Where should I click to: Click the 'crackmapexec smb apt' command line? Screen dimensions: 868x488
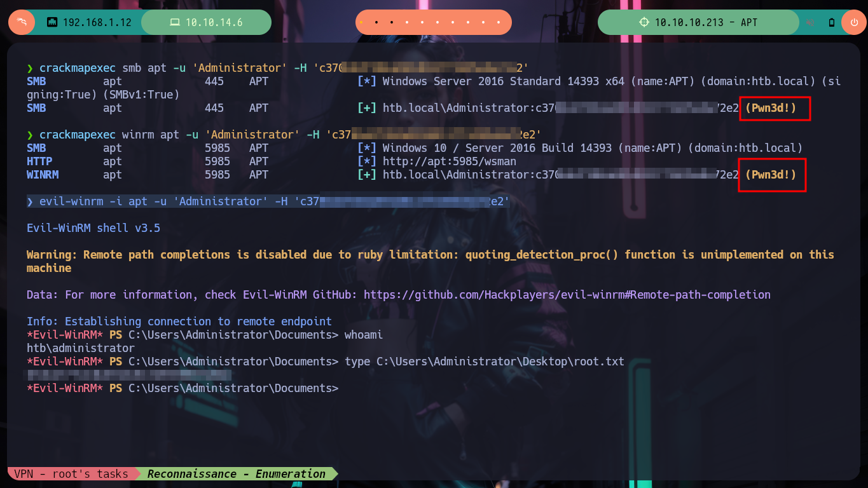coord(277,68)
